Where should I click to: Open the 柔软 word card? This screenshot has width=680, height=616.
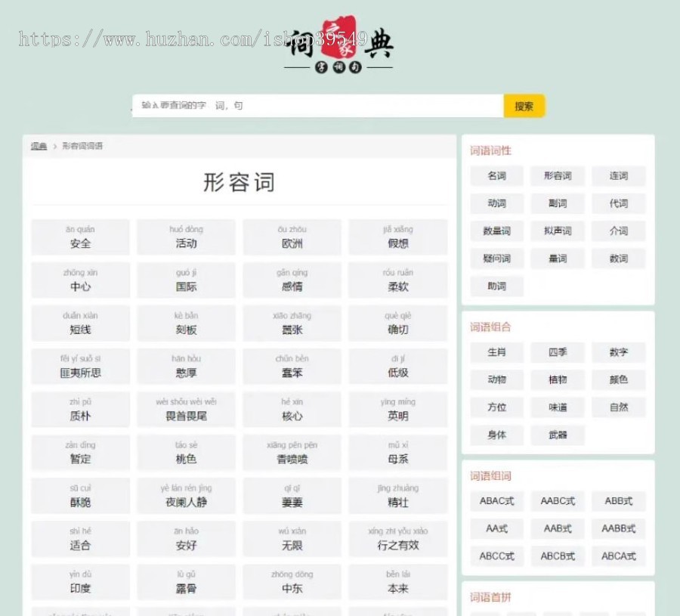click(x=398, y=280)
